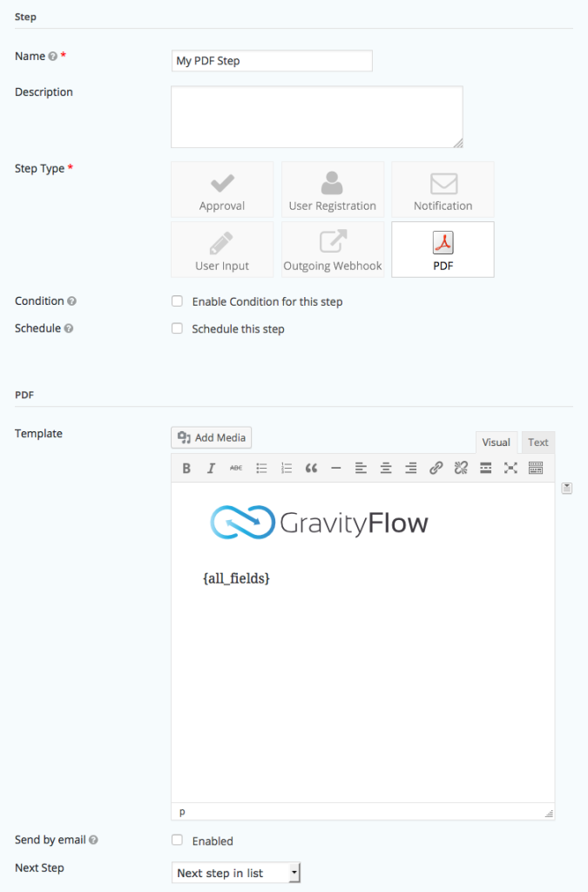This screenshot has width=588, height=892.
Task: Click into the Description textarea
Action: point(317,118)
